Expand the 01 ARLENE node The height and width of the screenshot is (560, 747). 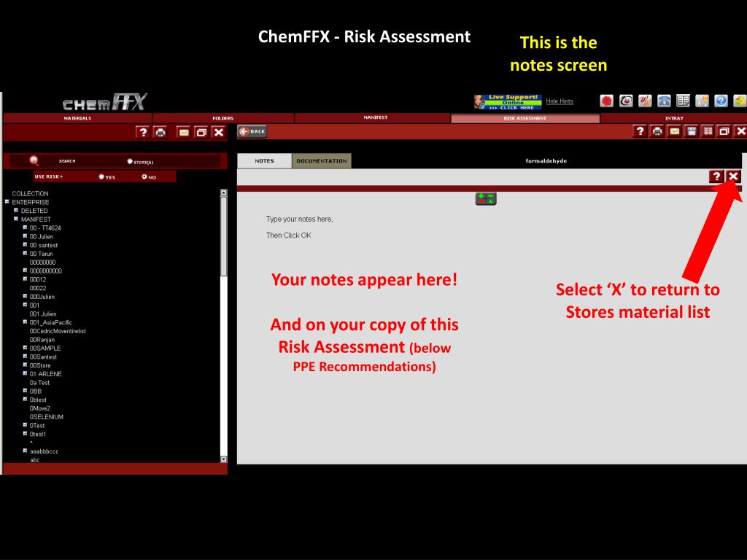26,373
